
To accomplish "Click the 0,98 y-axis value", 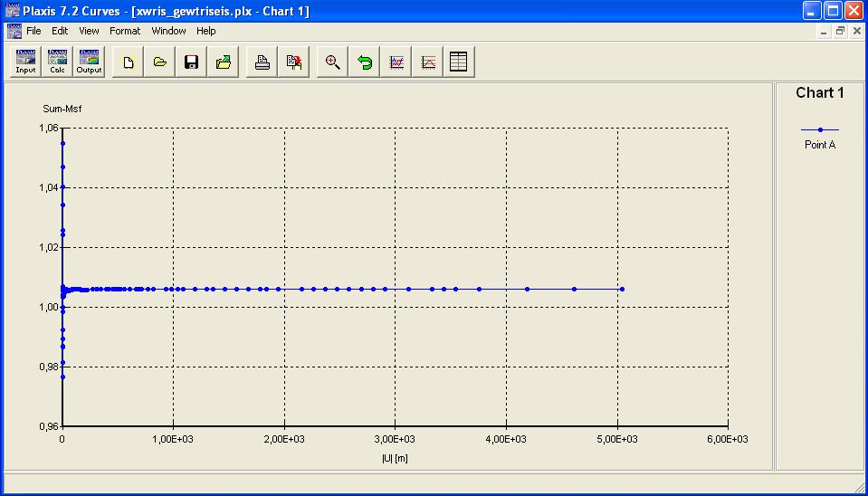I will pos(48,367).
